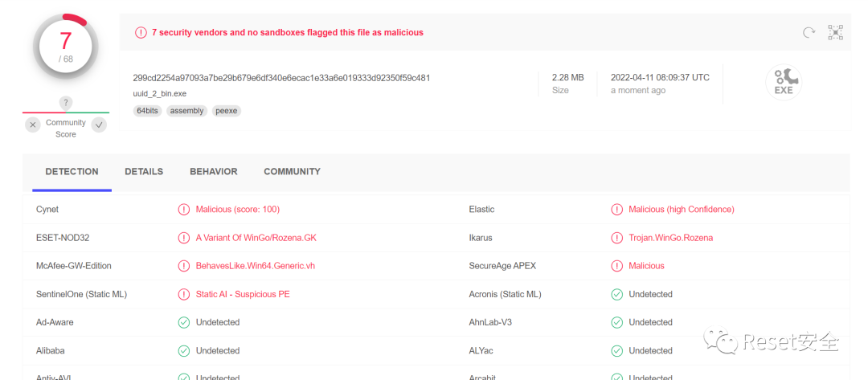
Task: Click McAfee-GW-Edition alert icon
Action: tap(183, 266)
